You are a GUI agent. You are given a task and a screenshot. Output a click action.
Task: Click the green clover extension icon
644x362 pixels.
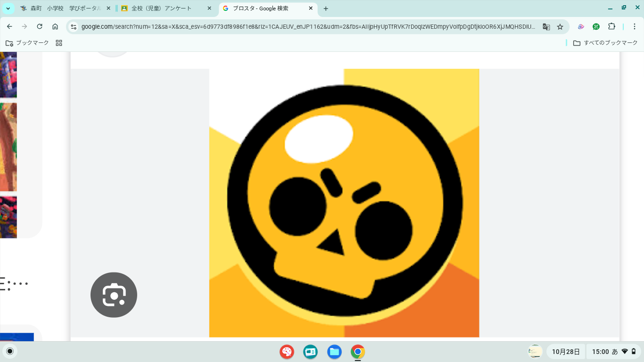coord(596,27)
